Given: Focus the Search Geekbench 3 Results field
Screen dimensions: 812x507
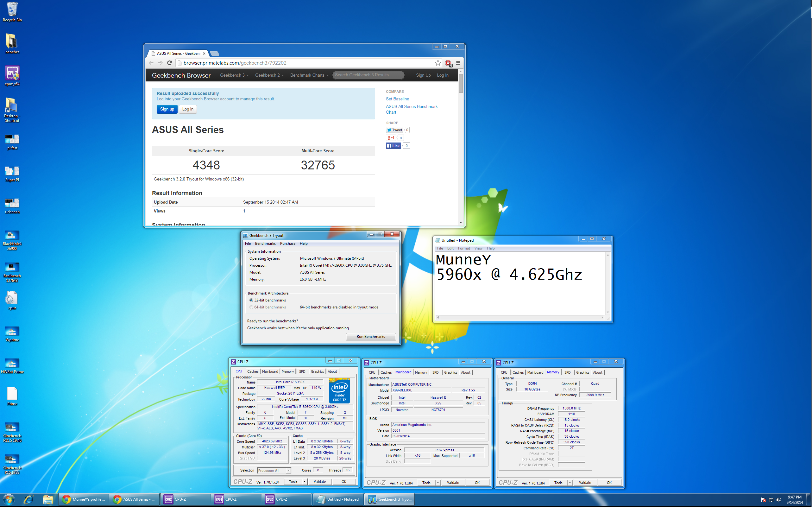Looking at the screenshot, I should point(368,75).
